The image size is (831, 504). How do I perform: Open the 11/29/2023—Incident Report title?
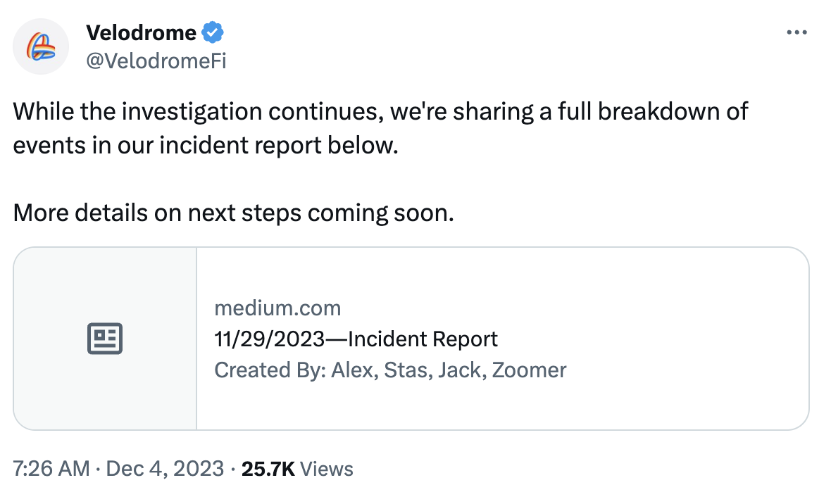pos(356,339)
